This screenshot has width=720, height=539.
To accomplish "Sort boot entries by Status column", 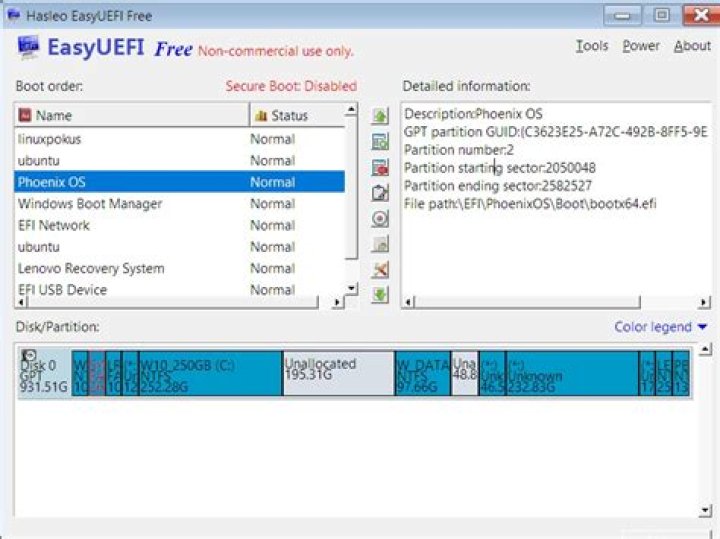I will click(297, 115).
